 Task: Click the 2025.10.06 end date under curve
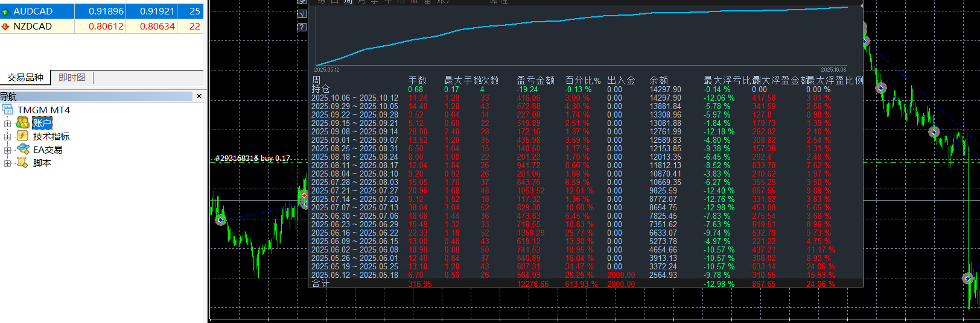click(x=833, y=70)
